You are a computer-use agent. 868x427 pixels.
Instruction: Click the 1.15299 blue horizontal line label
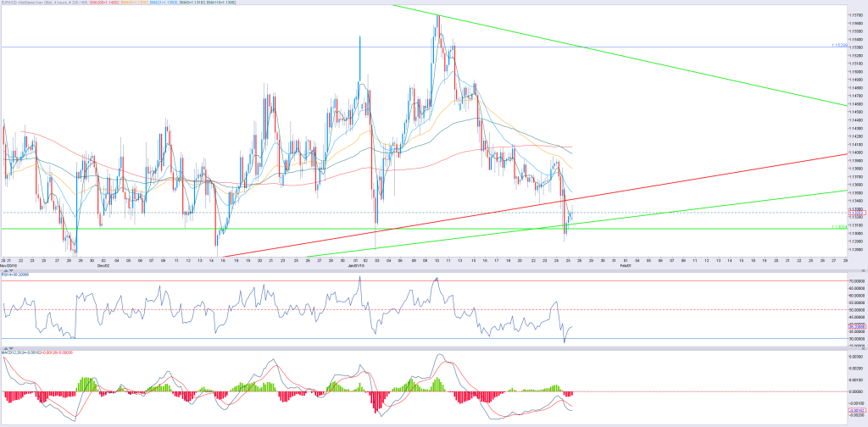coord(838,45)
